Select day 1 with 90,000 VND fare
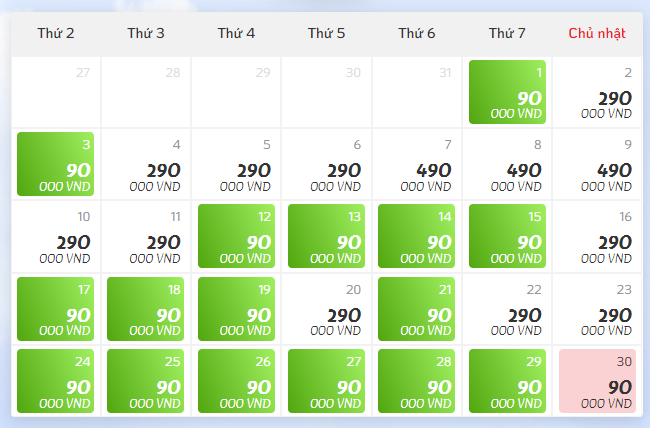Viewport: 650px width, 428px height. pos(507,92)
